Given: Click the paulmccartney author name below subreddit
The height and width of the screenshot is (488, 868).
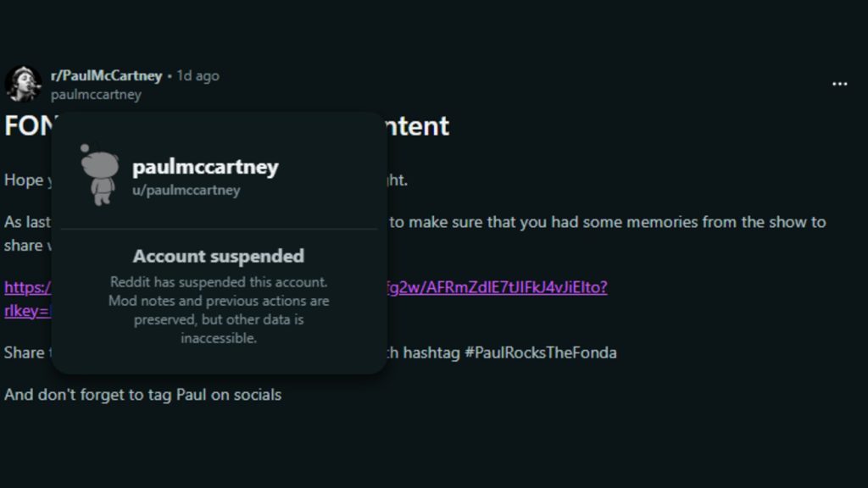Looking at the screenshot, I should tap(96, 95).
